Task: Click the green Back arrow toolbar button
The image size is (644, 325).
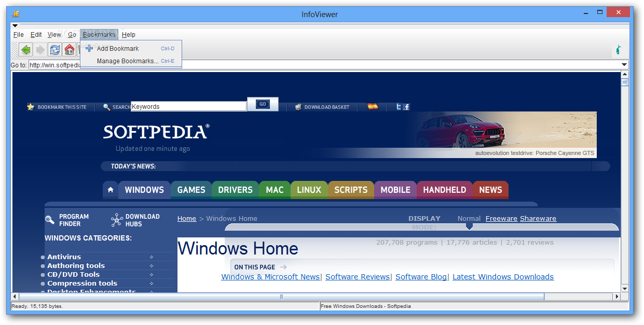Action: coord(25,50)
